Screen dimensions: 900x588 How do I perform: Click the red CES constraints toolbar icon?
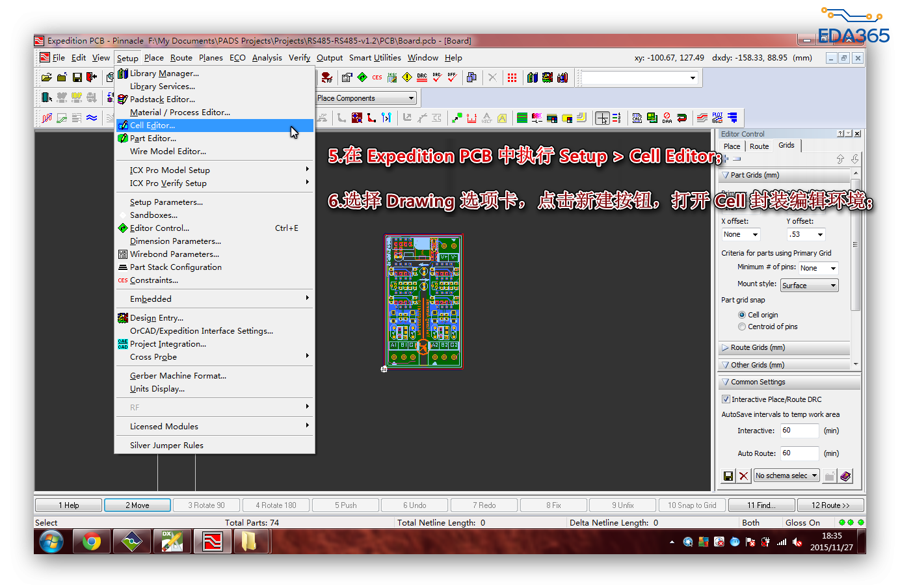coord(377,77)
